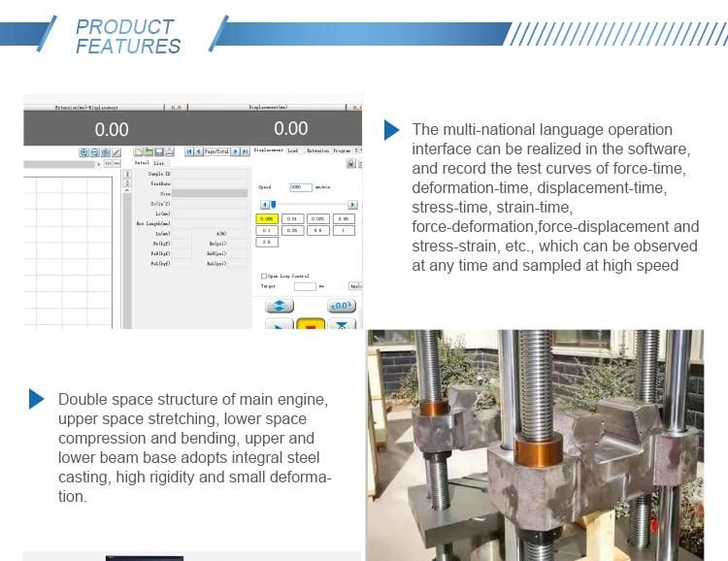The height and width of the screenshot is (561, 728).
Task: Click the zoom reset magnifier icon
Action: coord(106,151)
